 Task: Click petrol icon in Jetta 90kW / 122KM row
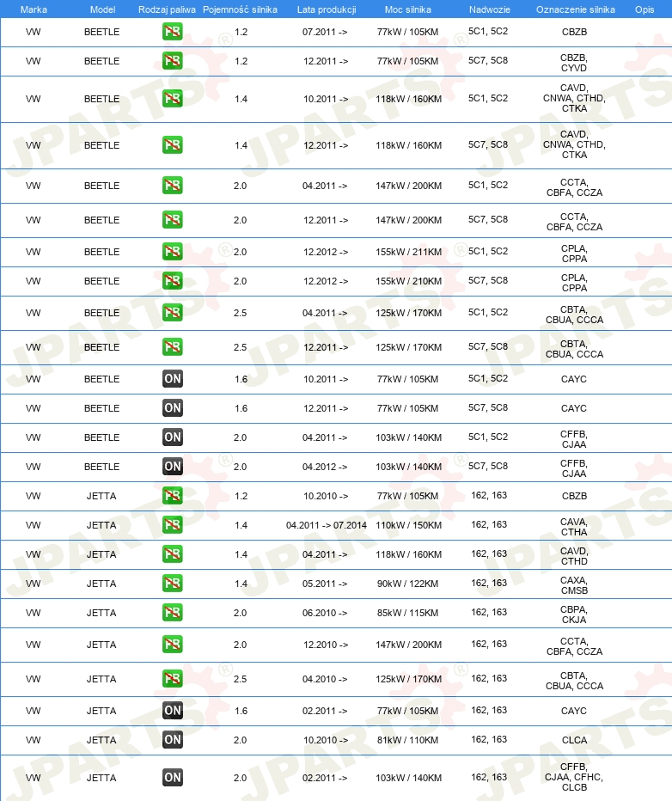point(173,583)
